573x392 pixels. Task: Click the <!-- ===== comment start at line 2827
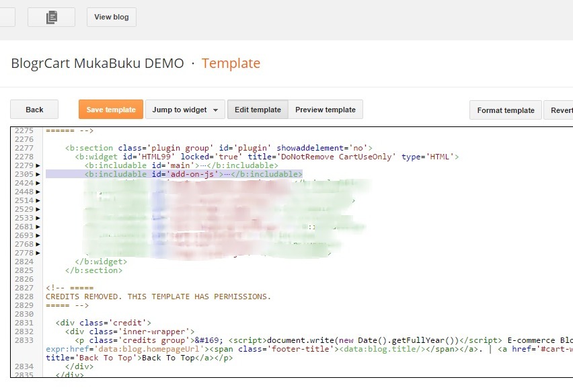(69, 288)
